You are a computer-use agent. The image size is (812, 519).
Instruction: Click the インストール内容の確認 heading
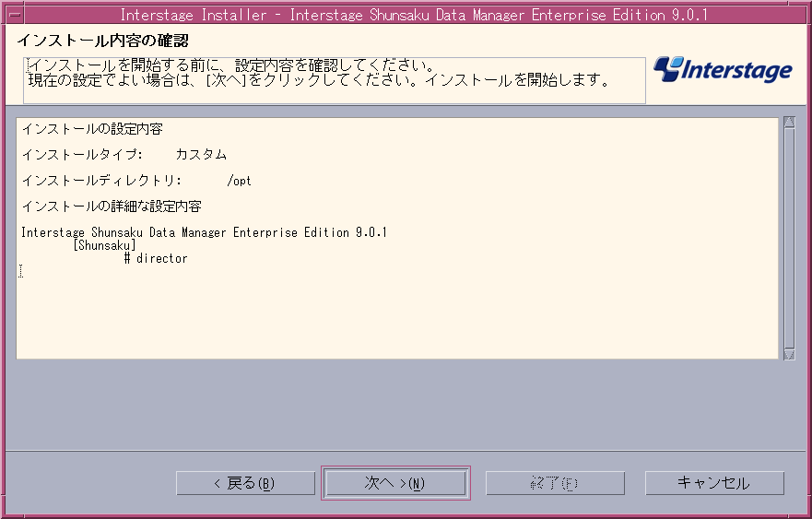click(x=102, y=41)
